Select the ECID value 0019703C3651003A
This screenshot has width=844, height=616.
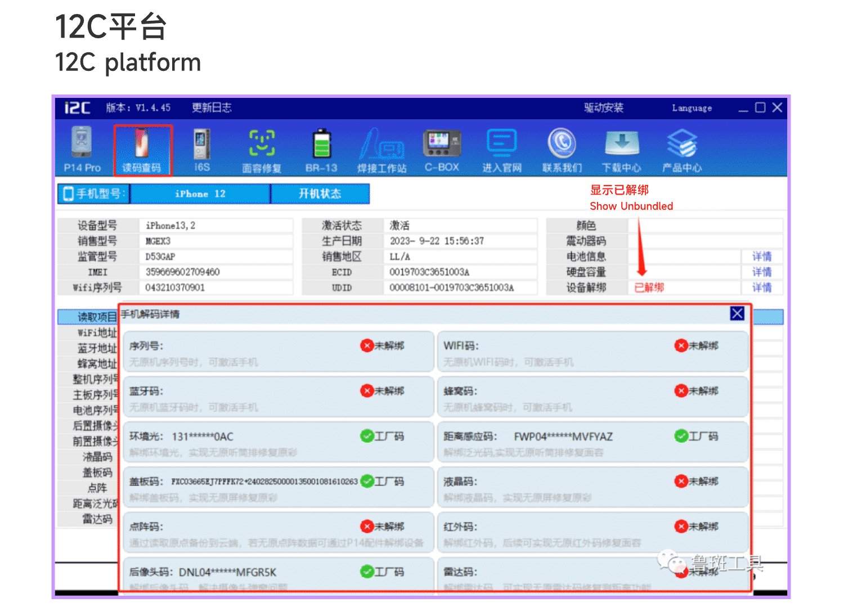click(x=429, y=272)
